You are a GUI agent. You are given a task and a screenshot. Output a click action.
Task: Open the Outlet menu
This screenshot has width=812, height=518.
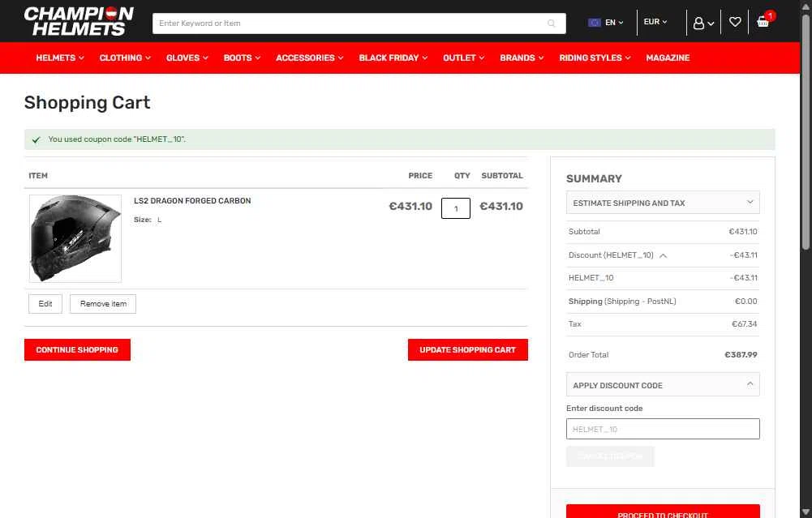(463, 58)
